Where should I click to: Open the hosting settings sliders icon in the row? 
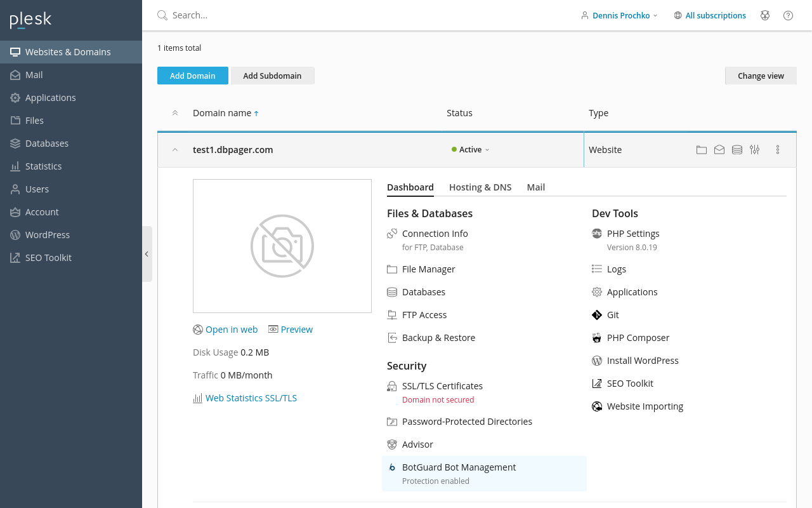point(754,150)
